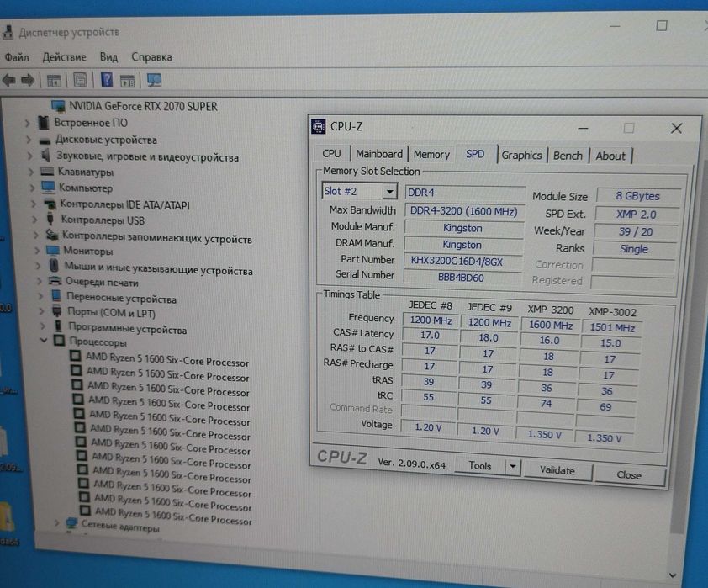Click Встроенное ПО category icon
The image size is (708, 588).
coord(44,122)
